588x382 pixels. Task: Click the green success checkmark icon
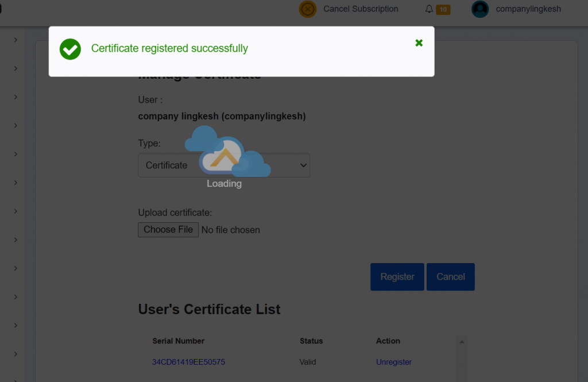click(69, 49)
